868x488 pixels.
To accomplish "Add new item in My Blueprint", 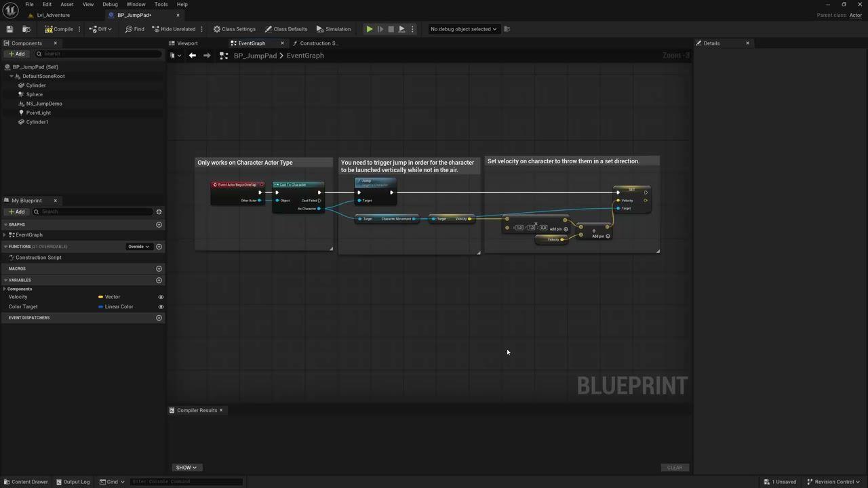I will click(16, 211).
